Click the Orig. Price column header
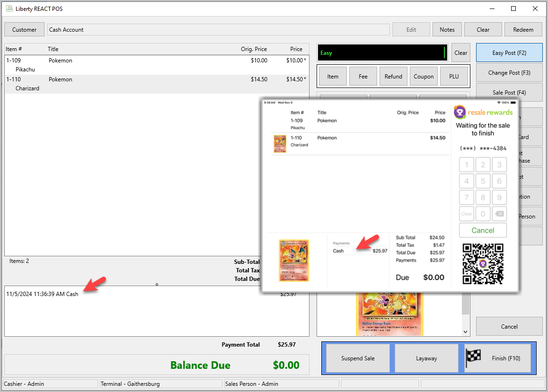This screenshot has width=548, height=392. pos(254,49)
